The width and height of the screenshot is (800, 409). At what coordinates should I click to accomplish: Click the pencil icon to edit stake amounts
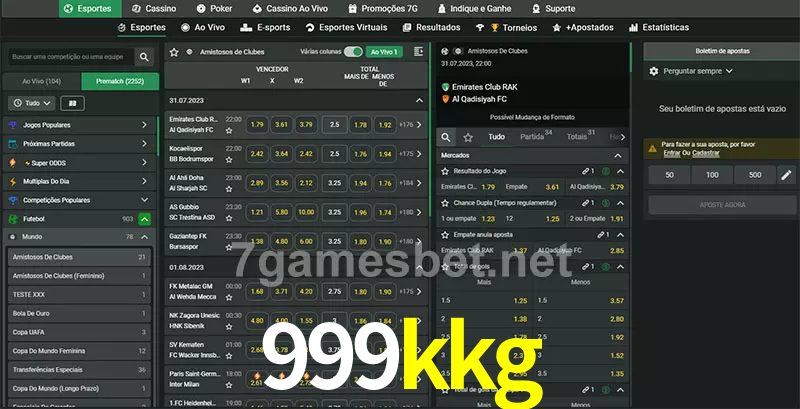(785, 175)
